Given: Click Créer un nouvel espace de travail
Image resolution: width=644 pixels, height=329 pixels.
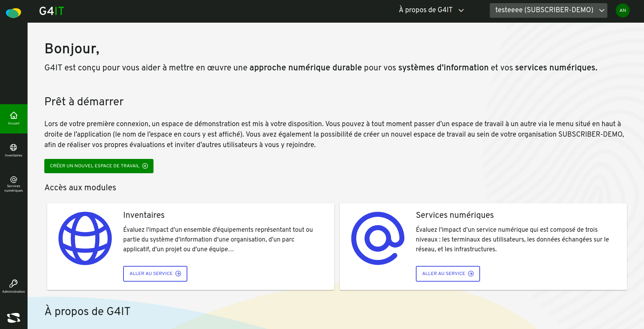Looking at the screenshot, I should pyautogui.click(x=99, y=166).
